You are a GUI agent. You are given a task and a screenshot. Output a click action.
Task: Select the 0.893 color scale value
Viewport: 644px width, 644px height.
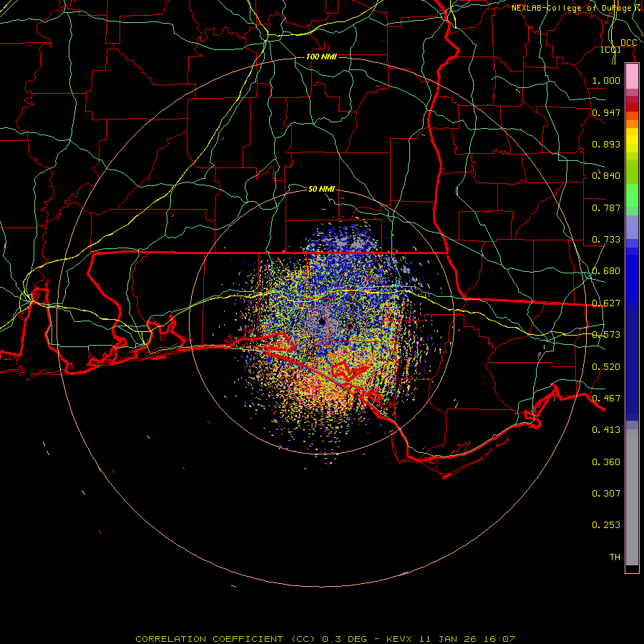[606, 144]
